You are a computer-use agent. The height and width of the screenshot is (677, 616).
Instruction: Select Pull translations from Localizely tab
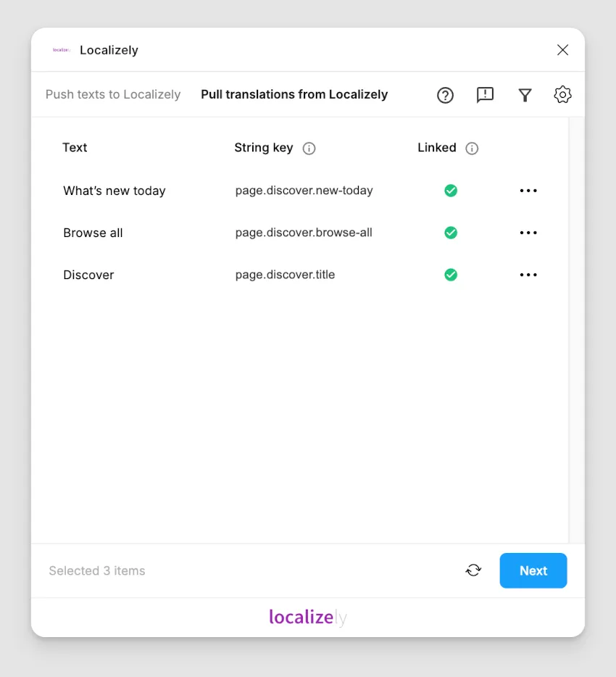294,94
